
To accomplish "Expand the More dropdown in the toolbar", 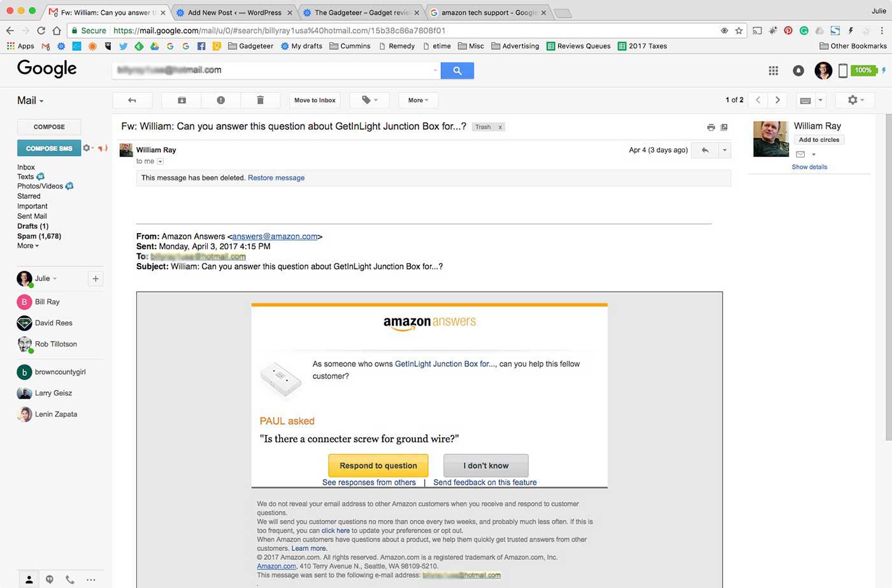I will [x=417, y=100].
